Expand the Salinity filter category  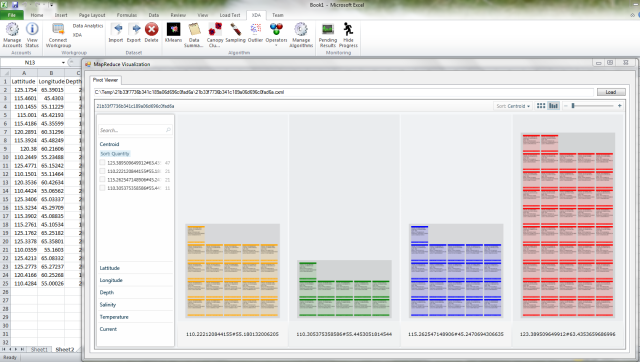click(108, 304)
